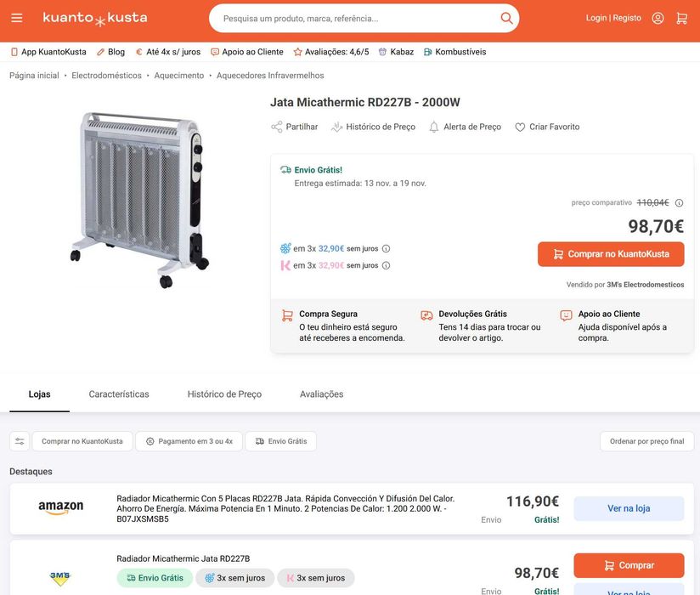The height and width of the screenshot is (595, 700).
Task: Toggle the Comprar no KuantoKusta filter
Action: coord(82,441)
